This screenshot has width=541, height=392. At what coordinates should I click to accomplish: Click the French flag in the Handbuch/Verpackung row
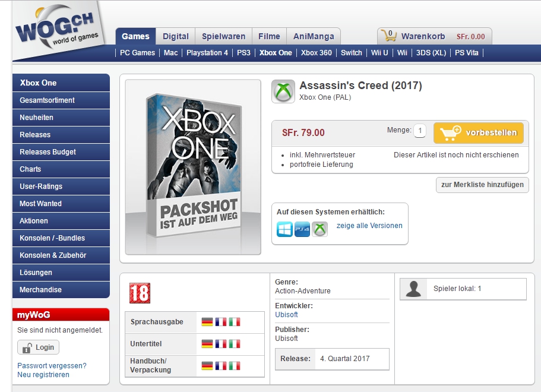coord(221,366)
